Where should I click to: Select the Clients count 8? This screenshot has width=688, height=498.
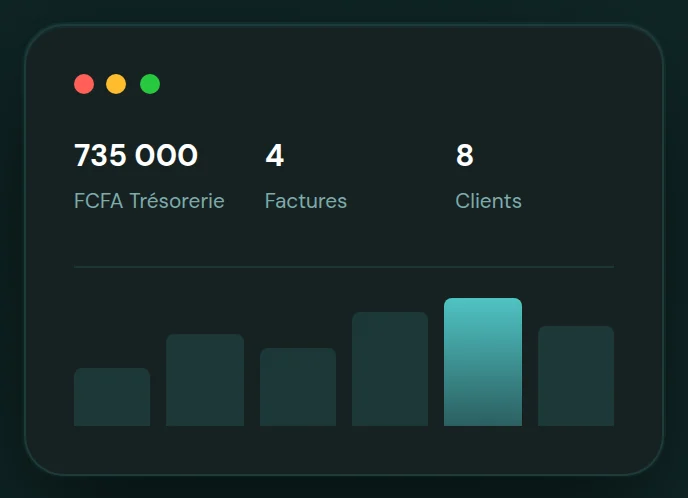pyautogui.click(x=465, y=155)
